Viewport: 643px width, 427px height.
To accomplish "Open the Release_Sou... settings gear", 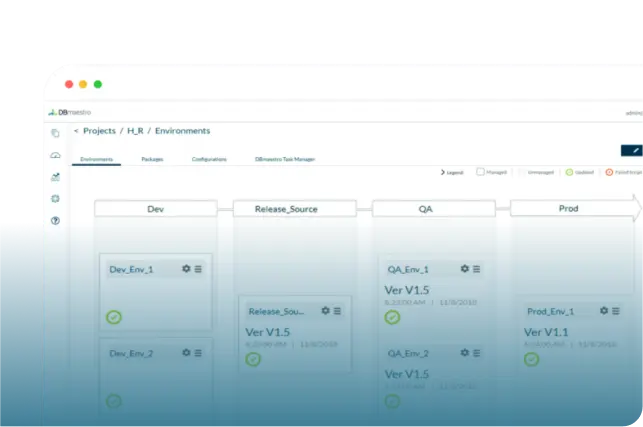I will 325,311.
